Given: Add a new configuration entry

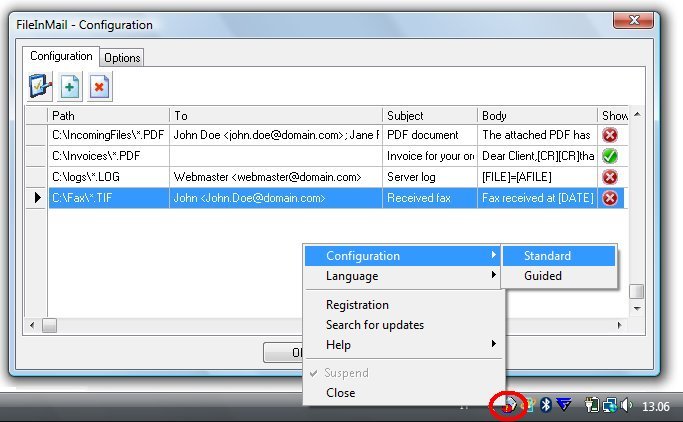Looking at the screenshot, I should 70,87.
